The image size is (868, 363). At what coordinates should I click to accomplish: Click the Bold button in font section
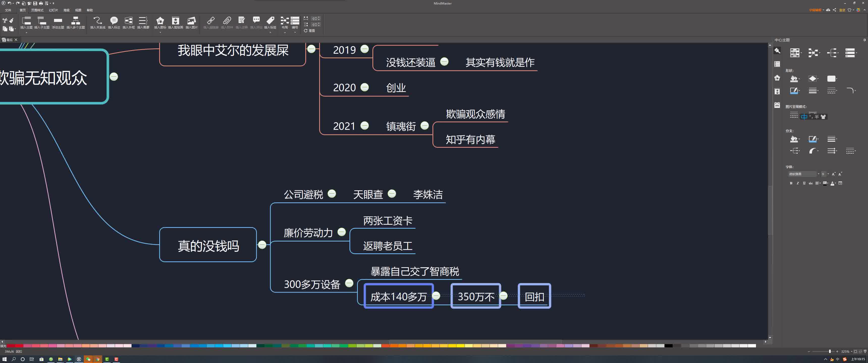click(791, 183)
